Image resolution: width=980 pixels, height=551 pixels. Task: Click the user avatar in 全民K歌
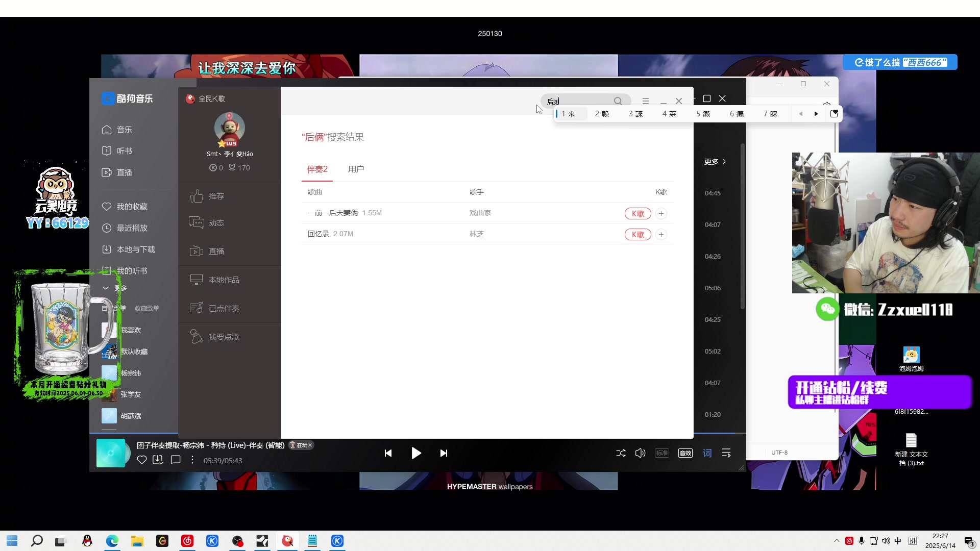pyautogui.click(x=229, y=129)
